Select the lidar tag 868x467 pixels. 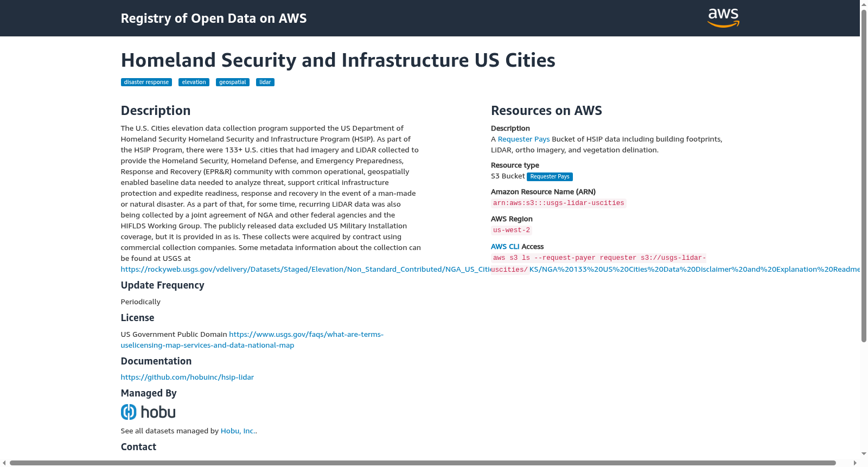265,82
